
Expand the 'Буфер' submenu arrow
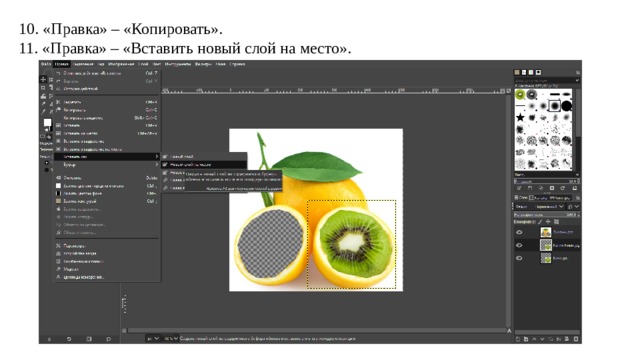(157, 164)
